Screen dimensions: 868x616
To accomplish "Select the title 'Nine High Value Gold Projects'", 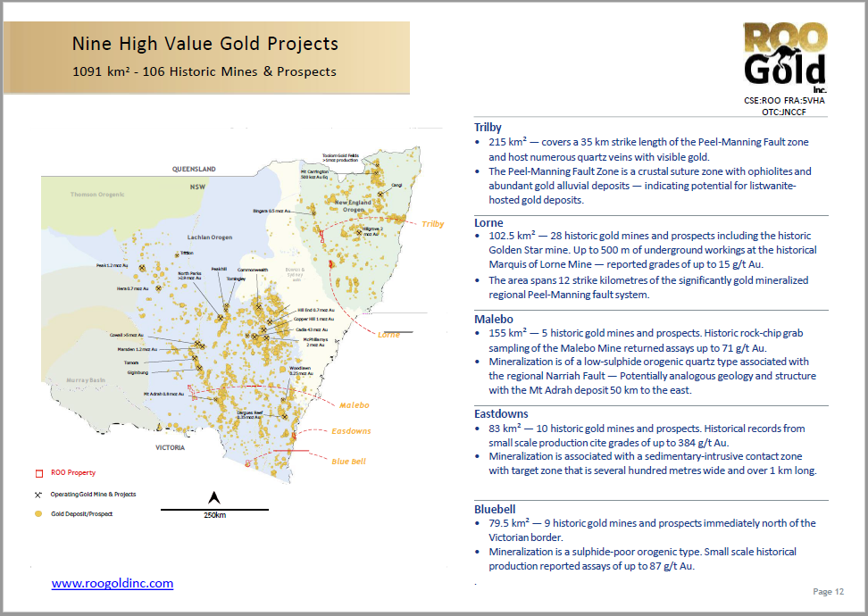I will pos(205,44).
